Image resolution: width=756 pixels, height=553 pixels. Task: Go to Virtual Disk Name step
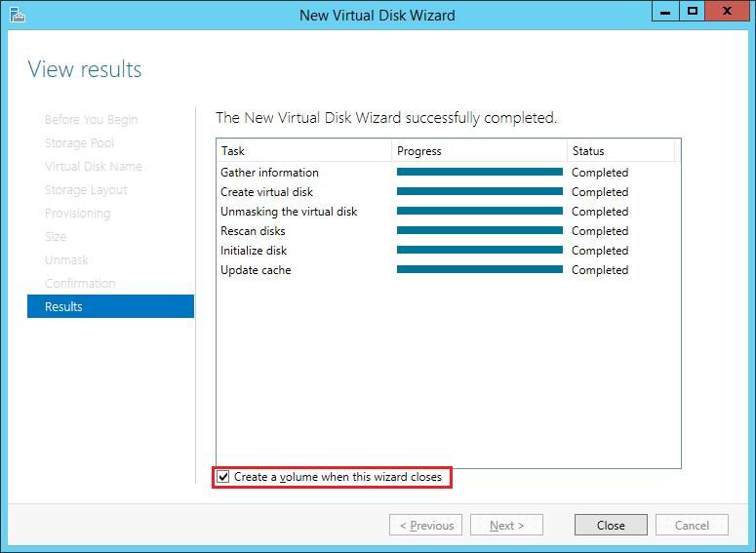(x=94, y=166)
